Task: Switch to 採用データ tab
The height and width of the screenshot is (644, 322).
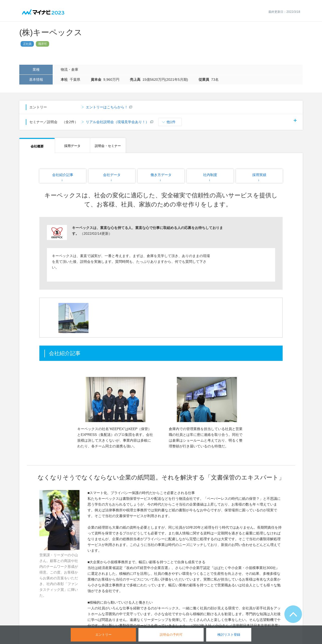Action: click(x=72, y=146)
